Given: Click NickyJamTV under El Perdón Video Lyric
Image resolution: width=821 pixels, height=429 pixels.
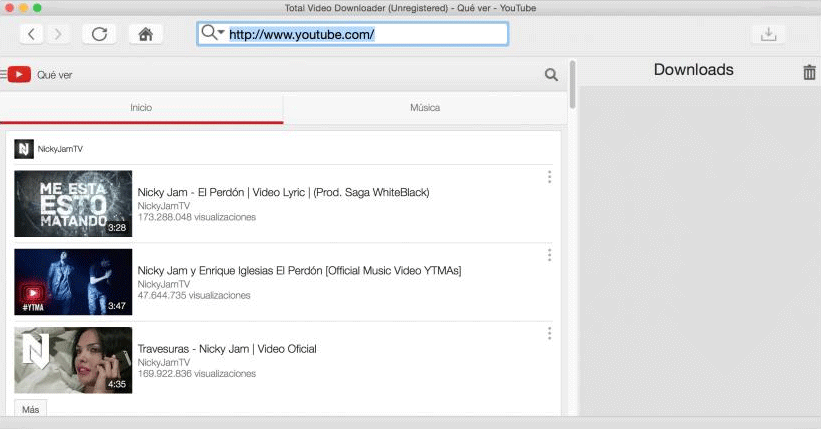Looking at the screenshot, I should 164,206.
